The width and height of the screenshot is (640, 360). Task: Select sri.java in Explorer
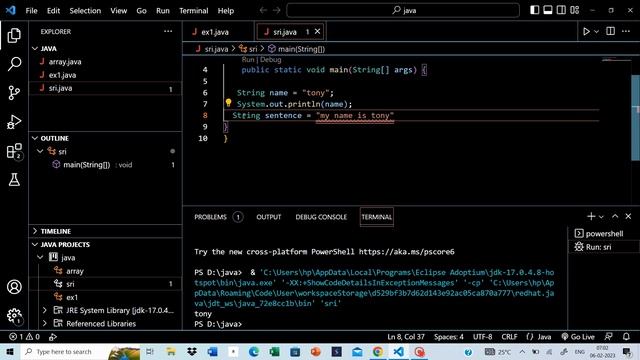105,88
